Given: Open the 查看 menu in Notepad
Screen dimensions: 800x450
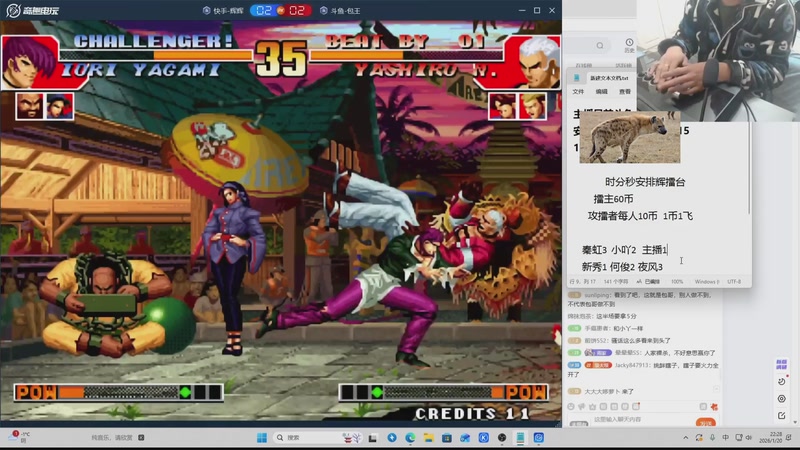Looking at the screenshot, I should [x=624, y=92].
